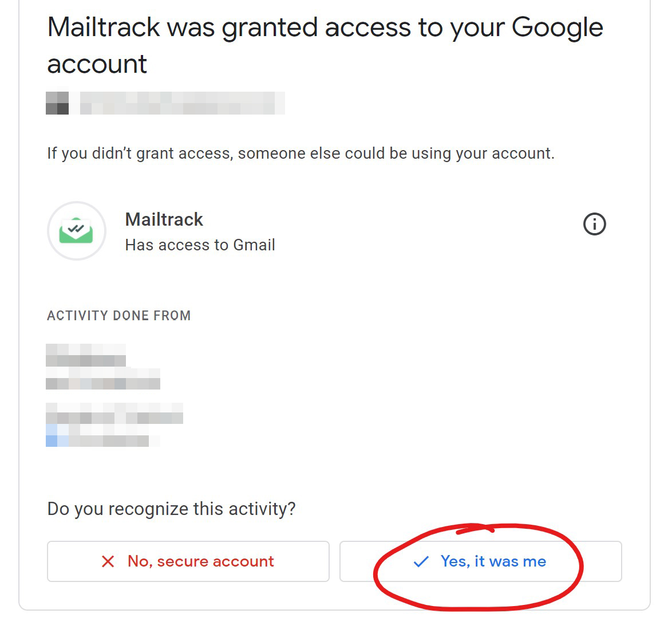Click the pixelated account avatar
The height and width of the screenshot is (637, 672).
(57, 103)
